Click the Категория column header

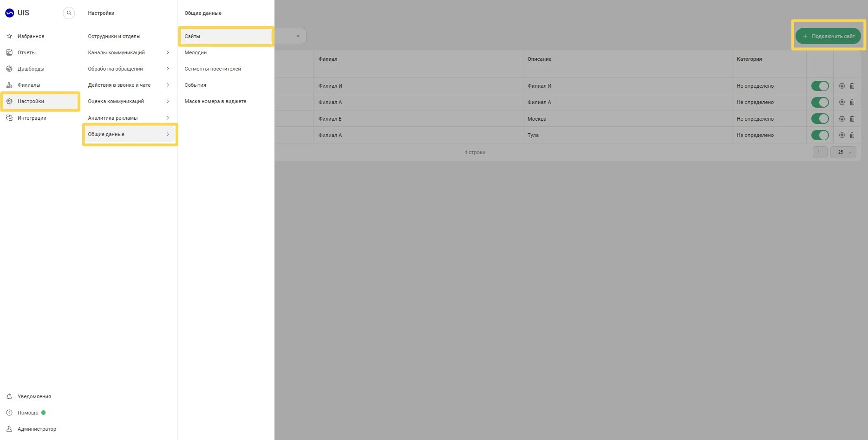click(749, 59)
